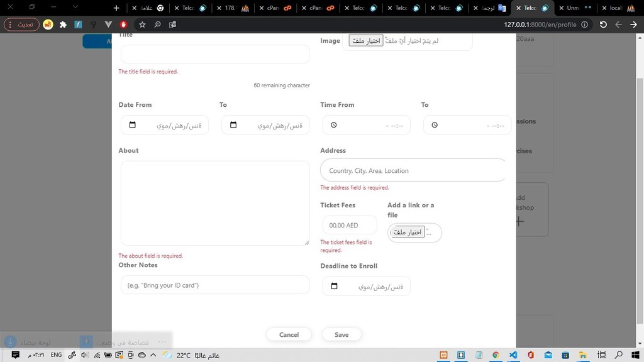Focus the About text area
Image resolution: width=644 pixels, height=362 pixels.
(215, 203)
